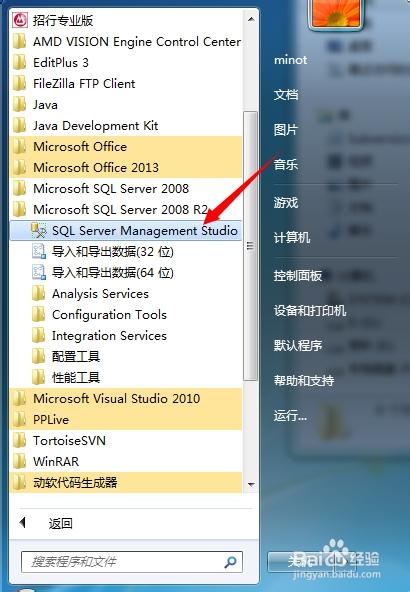Click the user account flower picture
Screen dimensions: 410x592
click(336, 13)
